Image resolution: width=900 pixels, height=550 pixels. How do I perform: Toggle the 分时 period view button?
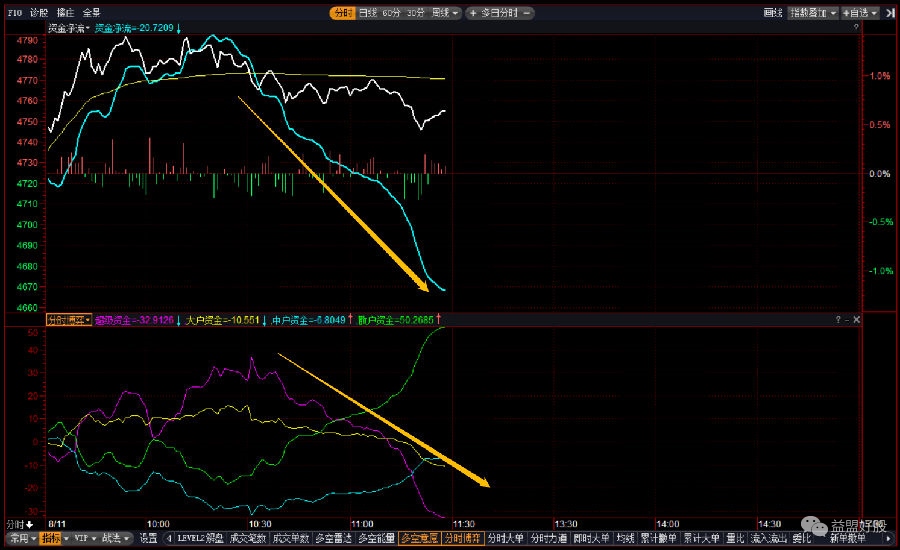coord(343,13)
